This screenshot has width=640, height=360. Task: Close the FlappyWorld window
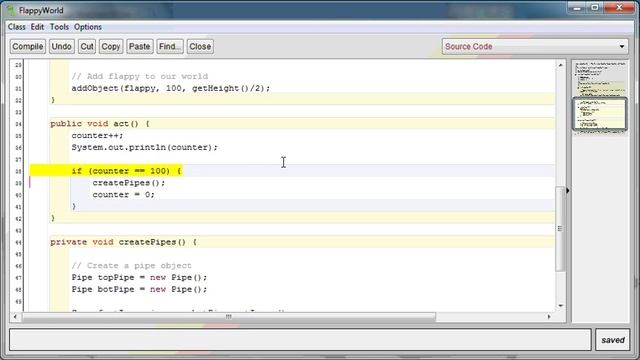[619, 8]
